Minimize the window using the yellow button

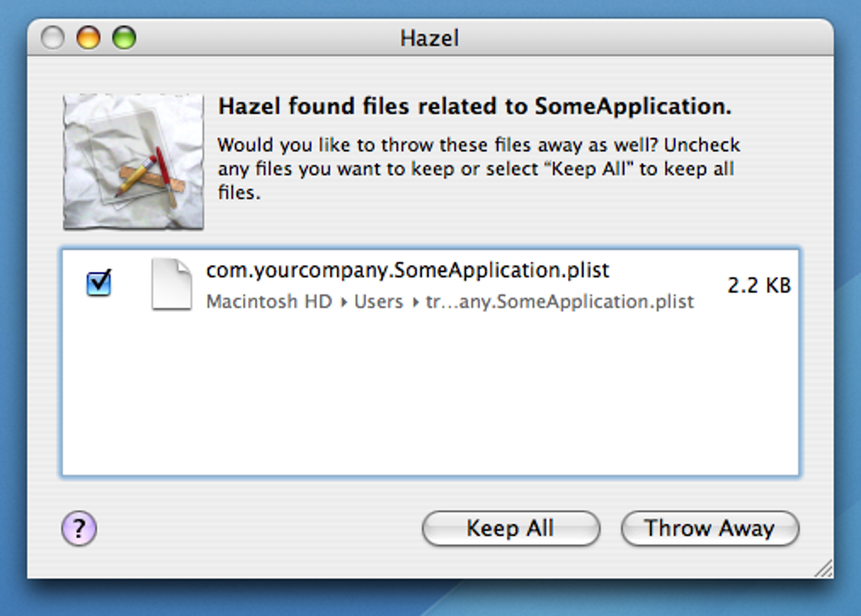click(x=88, y=38)
